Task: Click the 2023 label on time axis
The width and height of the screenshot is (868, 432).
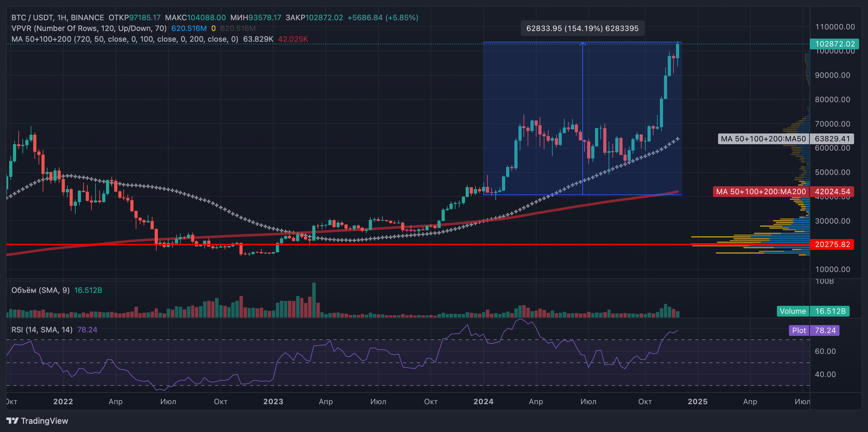Action: point(273,401)
